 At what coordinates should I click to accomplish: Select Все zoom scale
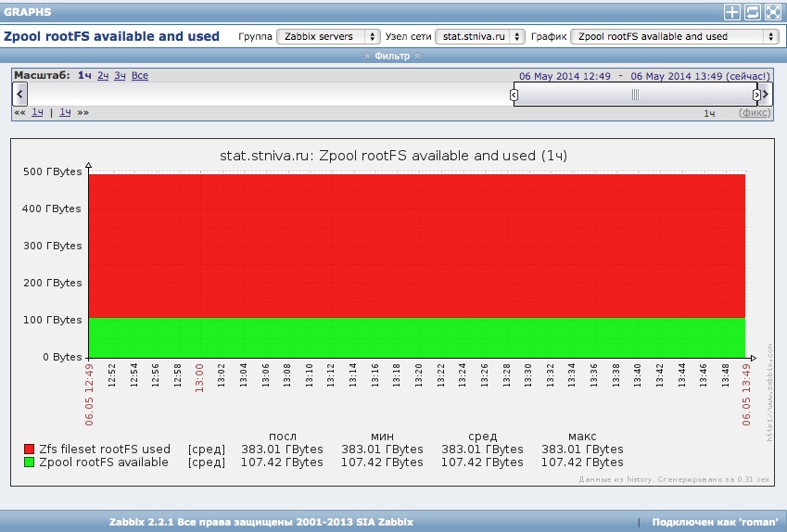coord(140,75)
